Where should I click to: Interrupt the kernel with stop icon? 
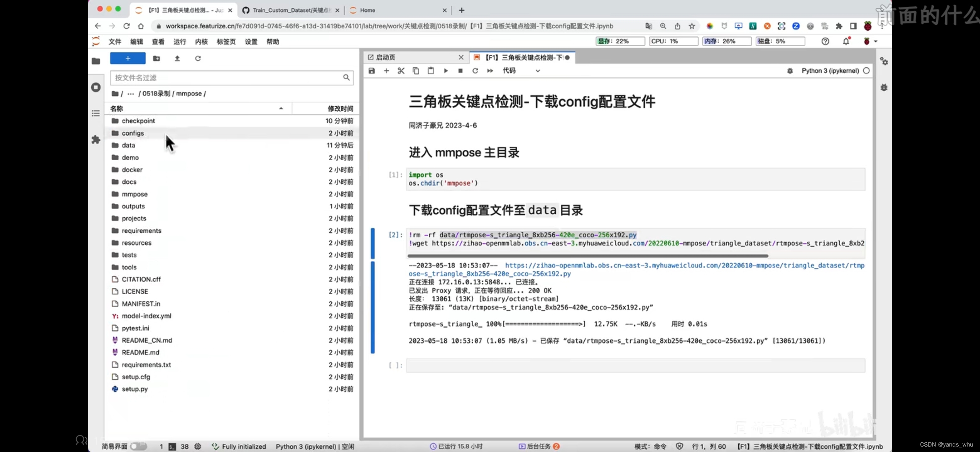[x=460, y=71]
